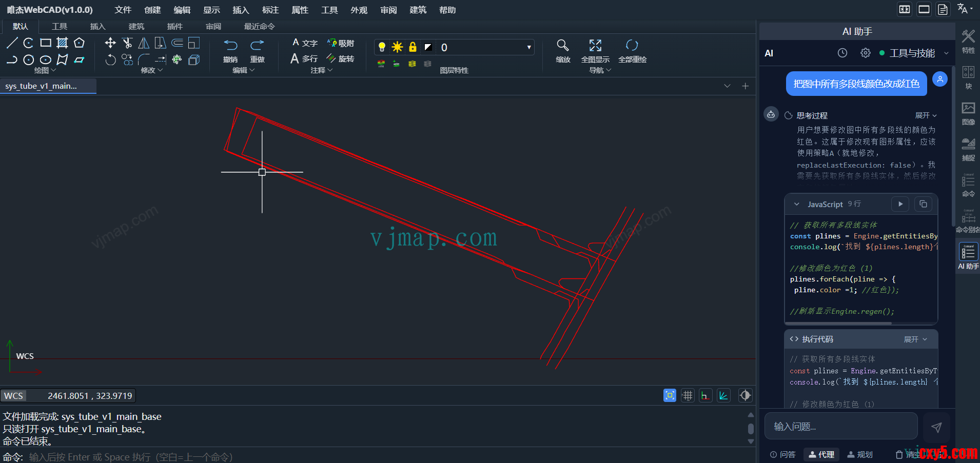Select the Mirror tool
This screenshot has height=463, width=980.
coord(144,43)
